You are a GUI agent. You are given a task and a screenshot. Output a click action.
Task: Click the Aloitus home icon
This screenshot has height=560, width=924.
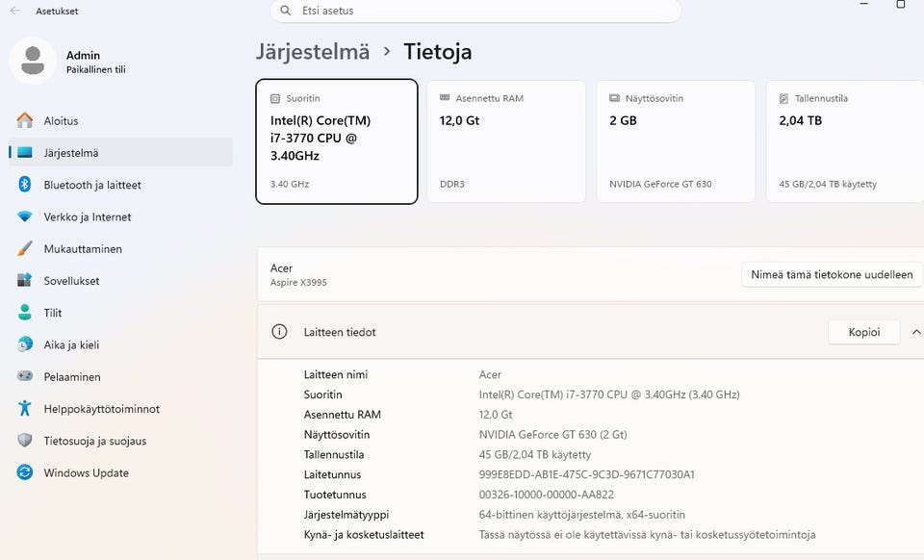(x=25, y=120)
